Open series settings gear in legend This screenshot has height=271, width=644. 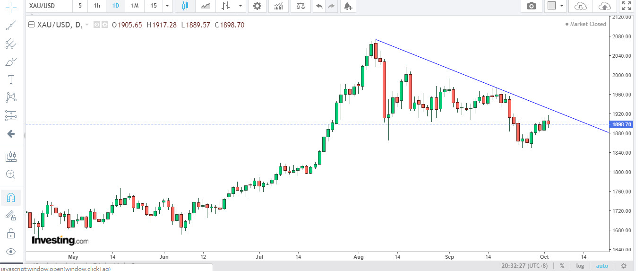105,25
